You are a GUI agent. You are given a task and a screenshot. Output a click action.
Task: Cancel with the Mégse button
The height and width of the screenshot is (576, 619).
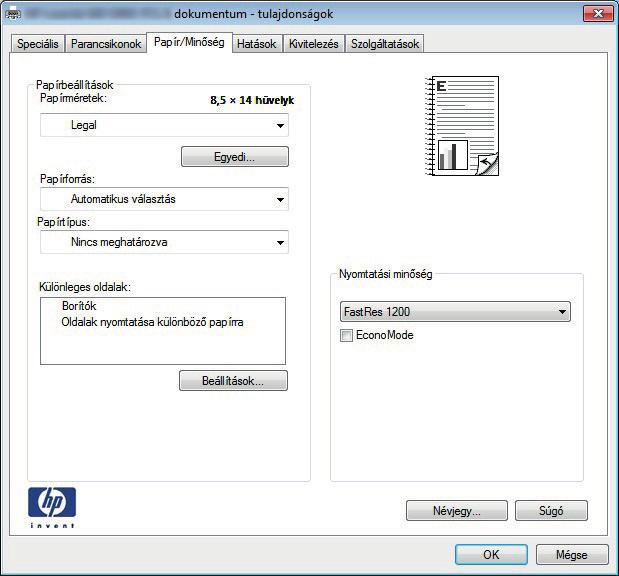coord(572,555)
